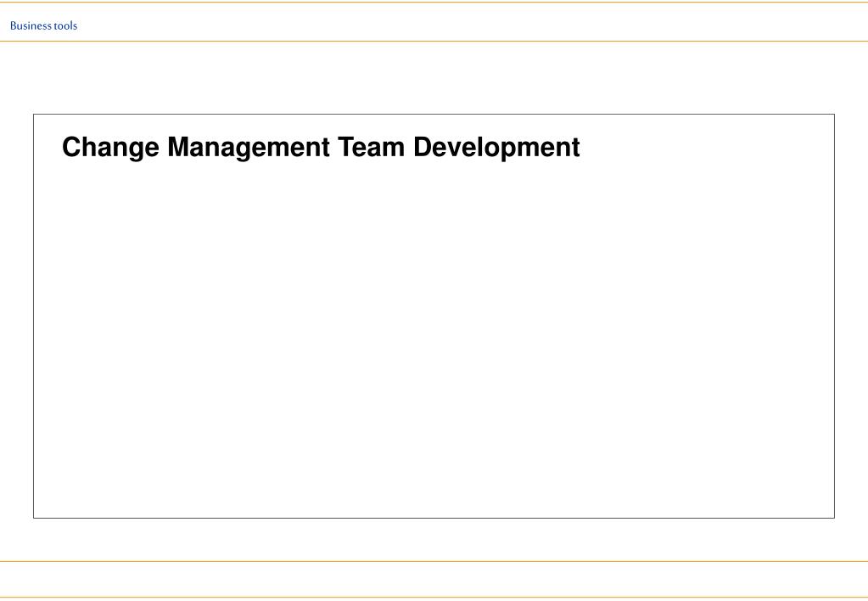
Task: Click the upper gold footer line
Action: [x=434, y=561]
